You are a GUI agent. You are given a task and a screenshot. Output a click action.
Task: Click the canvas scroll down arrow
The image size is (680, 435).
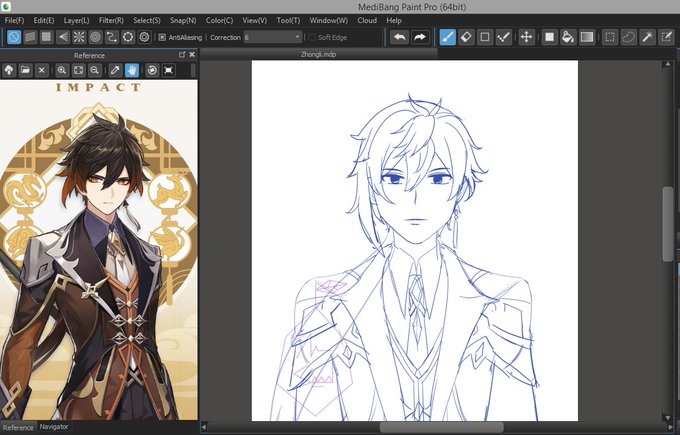(668, 418)
